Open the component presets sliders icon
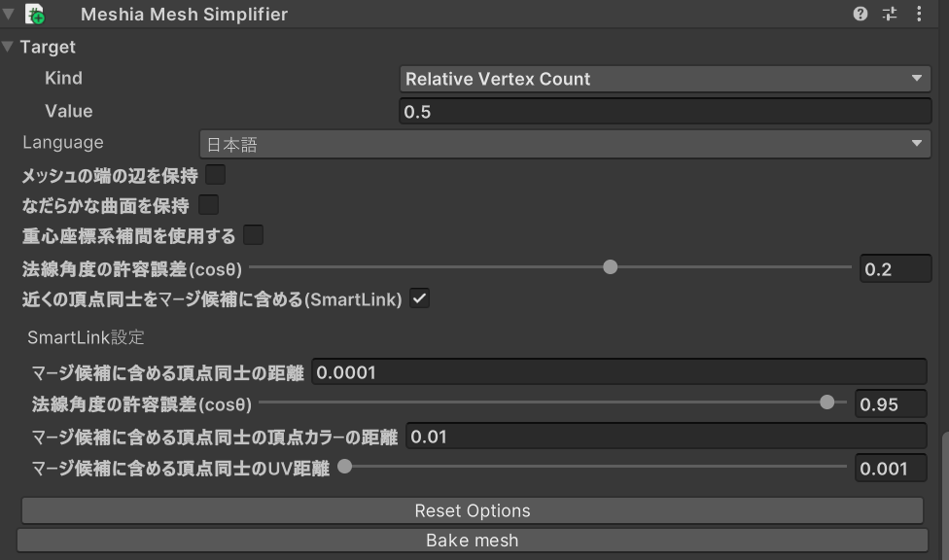Viewport: 949px width, 560px height. [890, 14]
